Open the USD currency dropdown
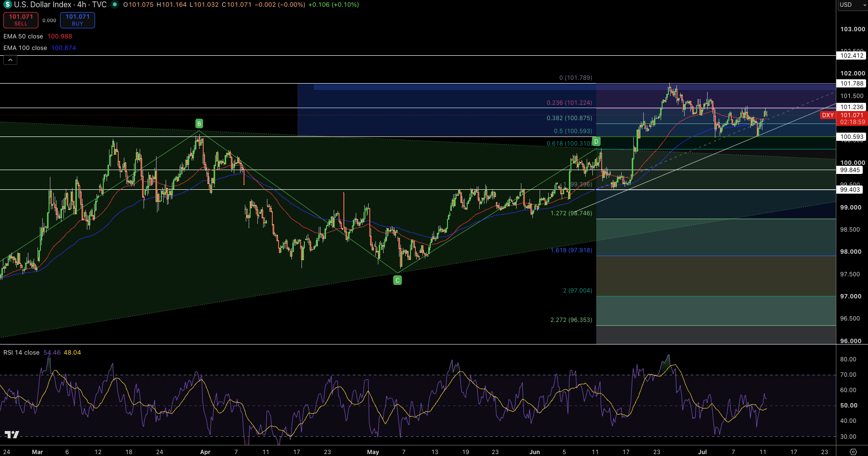868x456 pixels. click(x=852, y=5)
